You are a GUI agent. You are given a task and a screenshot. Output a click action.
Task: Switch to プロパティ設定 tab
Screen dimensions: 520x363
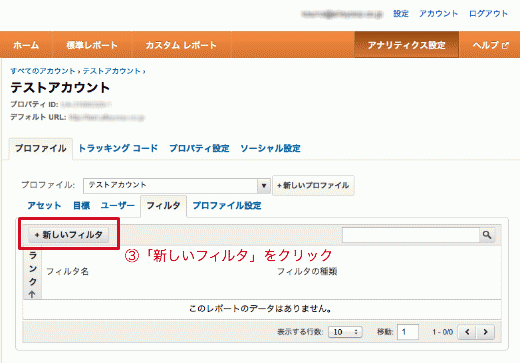pos(199,148)
